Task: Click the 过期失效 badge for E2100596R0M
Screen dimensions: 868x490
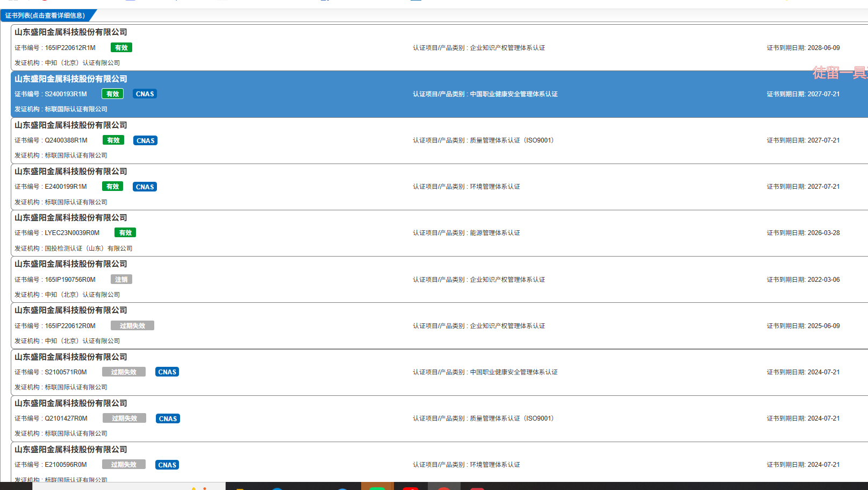Action: 124,465
